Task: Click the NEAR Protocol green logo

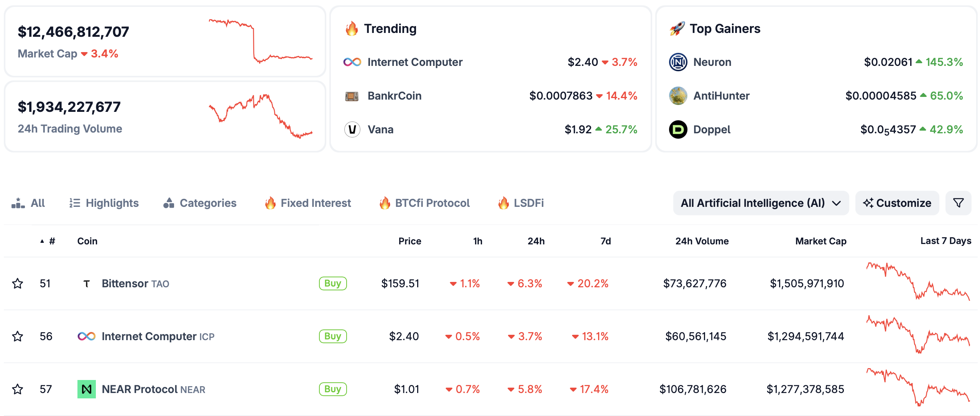Action: point(87,389)
